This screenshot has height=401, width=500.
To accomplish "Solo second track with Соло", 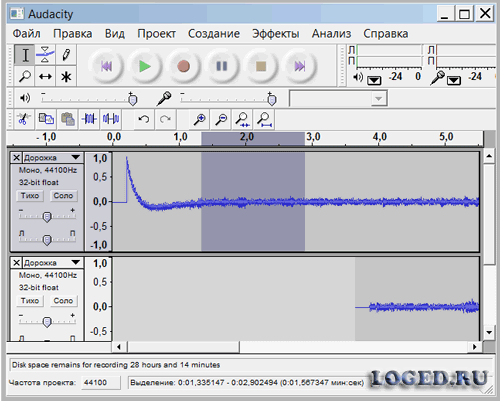I will (x=63, y=301).
